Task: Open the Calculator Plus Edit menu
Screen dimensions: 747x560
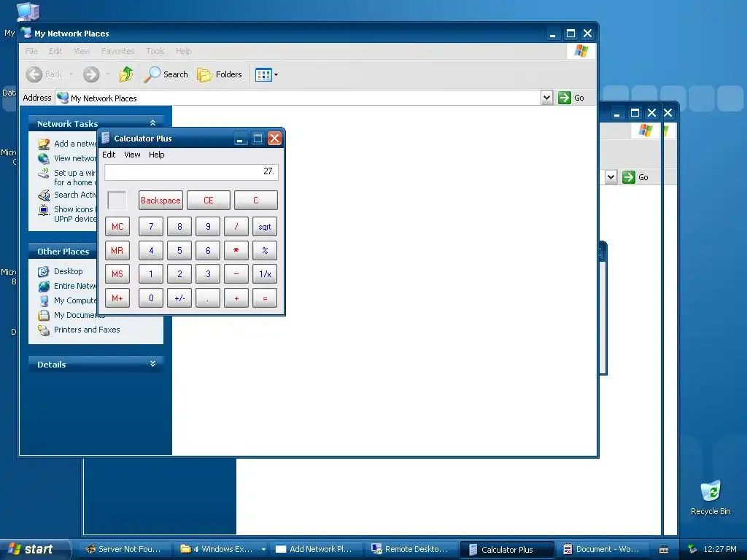Action: (x=109, y=155)
